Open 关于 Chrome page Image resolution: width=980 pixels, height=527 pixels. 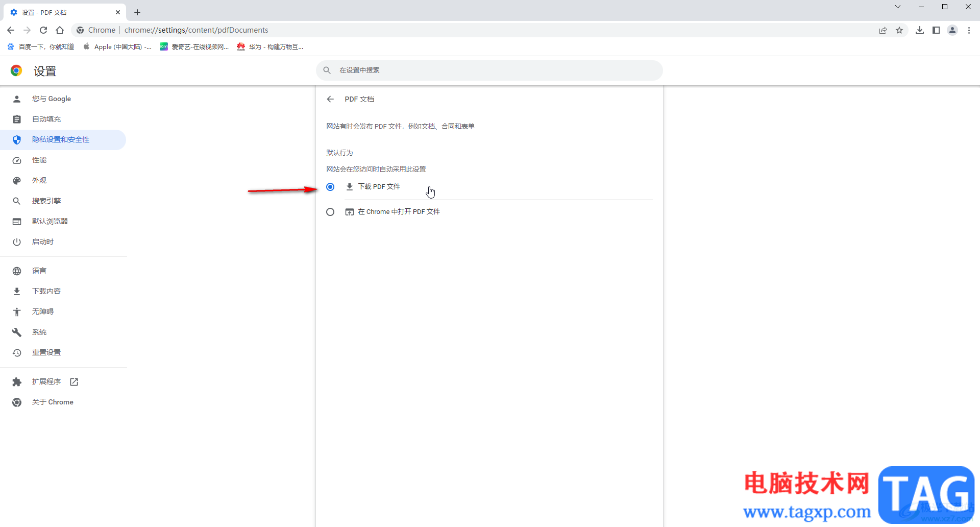(63, 402)
